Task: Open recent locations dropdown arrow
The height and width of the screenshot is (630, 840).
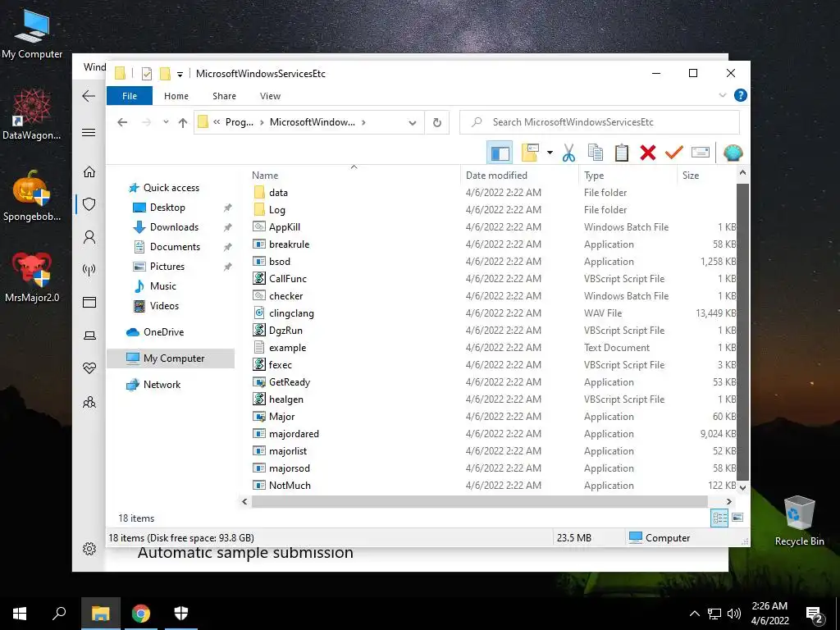Action: pos(166,122)
